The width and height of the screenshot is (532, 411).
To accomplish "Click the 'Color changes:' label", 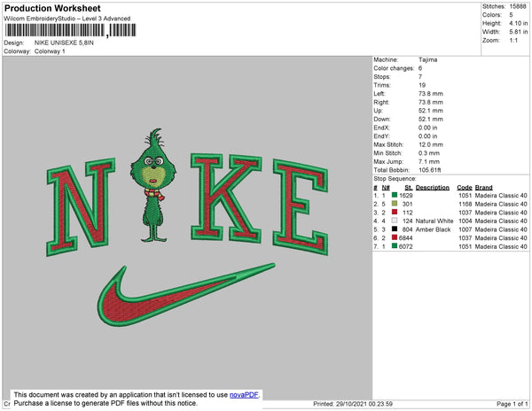I will [x=394, y=68].
